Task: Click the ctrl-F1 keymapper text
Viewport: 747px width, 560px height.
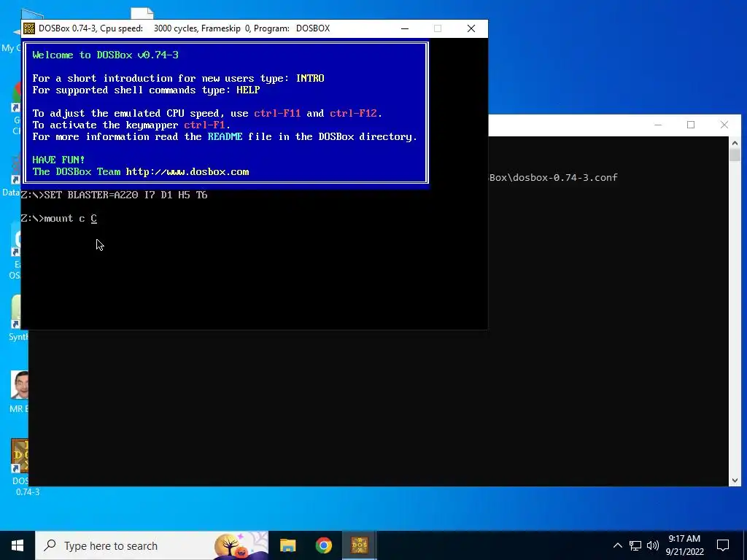Action: pos(204,125)
